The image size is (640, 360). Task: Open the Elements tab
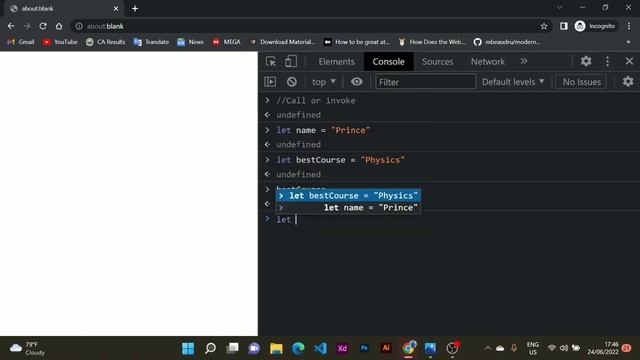[x=336, y=62]
